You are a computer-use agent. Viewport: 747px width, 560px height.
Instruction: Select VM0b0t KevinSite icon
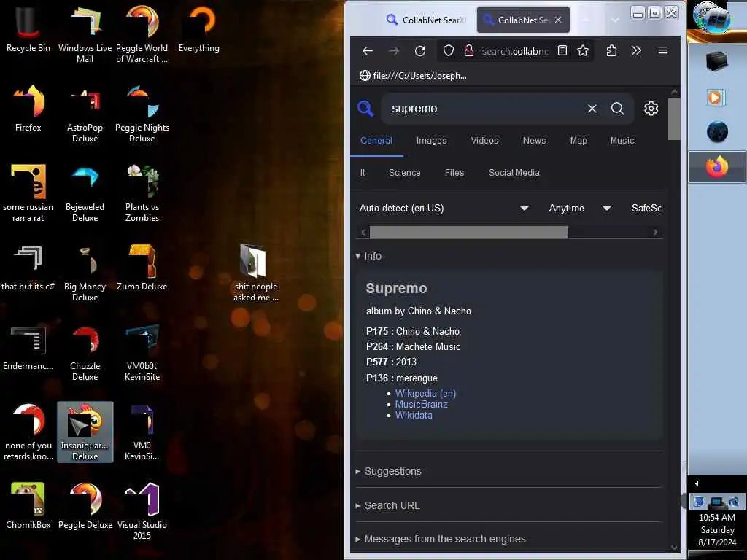142,353
